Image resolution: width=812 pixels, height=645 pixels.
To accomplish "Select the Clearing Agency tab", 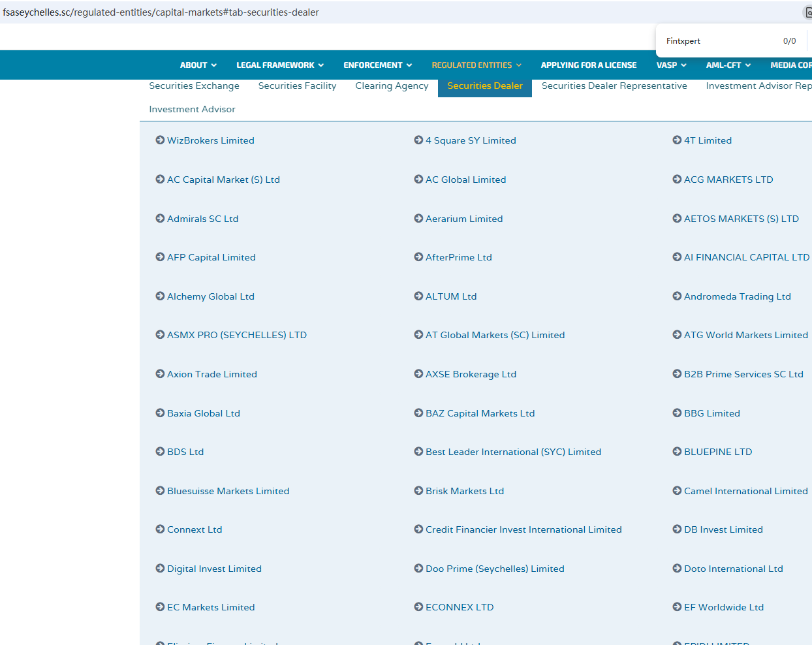I will 392,86.
